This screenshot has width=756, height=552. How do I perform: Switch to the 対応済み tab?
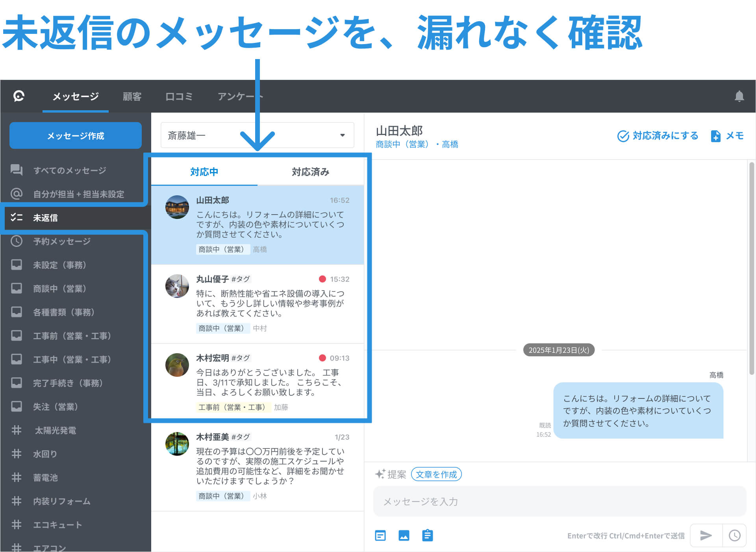click(x=310, y=172)
